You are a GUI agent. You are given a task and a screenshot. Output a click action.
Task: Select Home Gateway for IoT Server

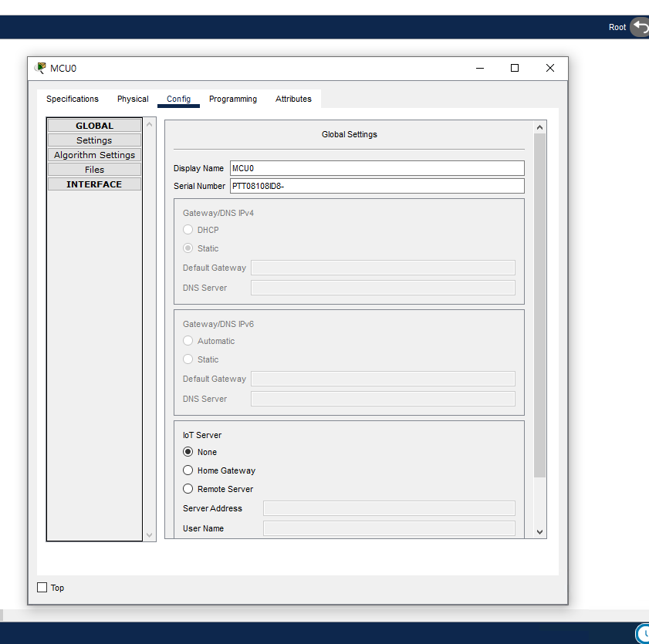pyautogui.click(x=188, y=470)
